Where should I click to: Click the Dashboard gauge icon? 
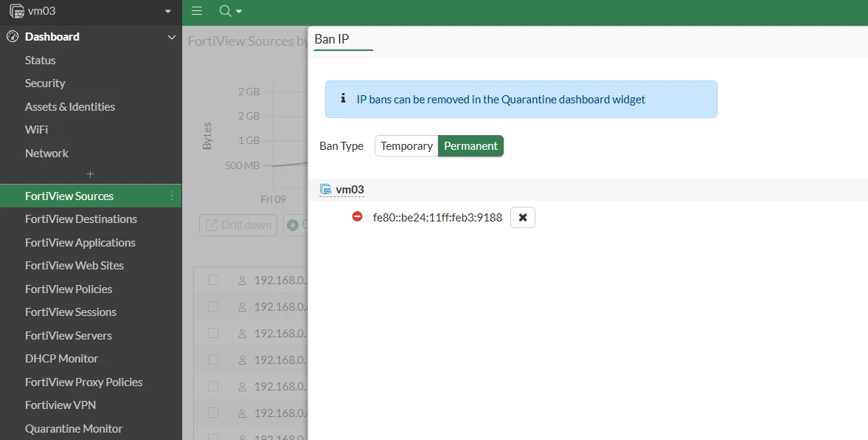point(13,37)
